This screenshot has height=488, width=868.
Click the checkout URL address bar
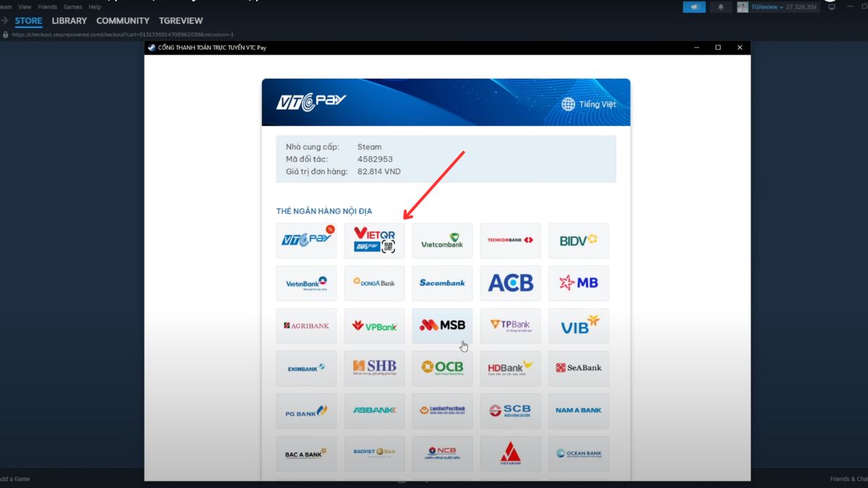[123, 34]
